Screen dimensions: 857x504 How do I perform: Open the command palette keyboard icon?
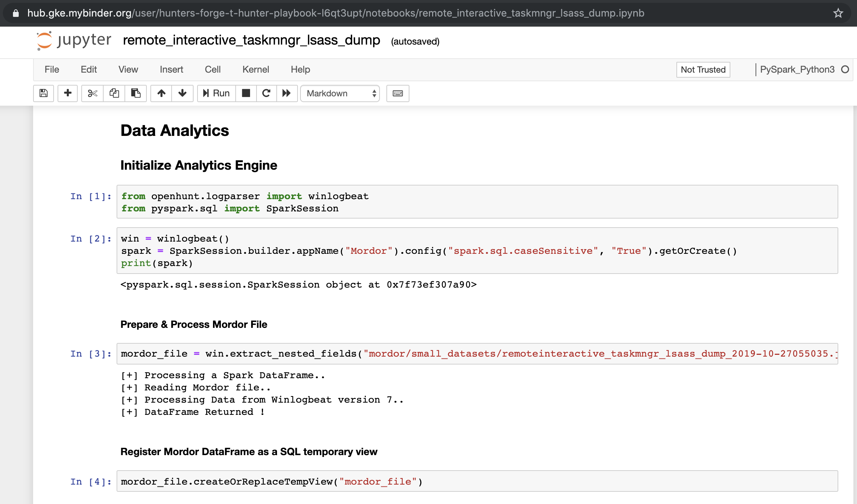398,93
